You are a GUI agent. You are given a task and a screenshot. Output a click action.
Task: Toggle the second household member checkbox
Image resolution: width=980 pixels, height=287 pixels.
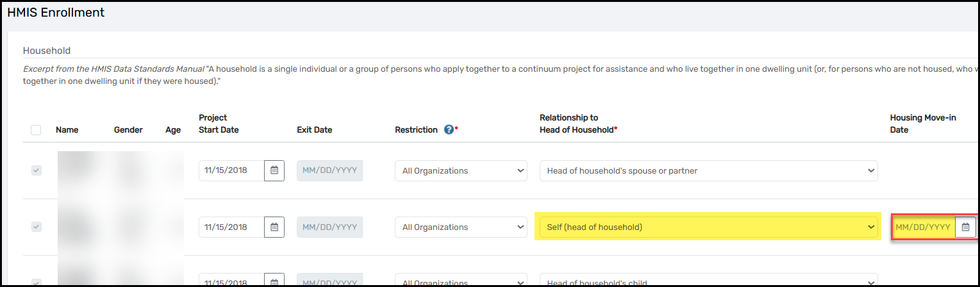pyautogui.click(x=37, y=227)
